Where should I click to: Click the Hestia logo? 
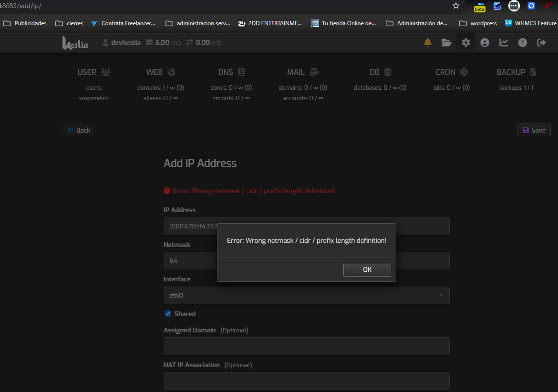(x=75, y=43)
